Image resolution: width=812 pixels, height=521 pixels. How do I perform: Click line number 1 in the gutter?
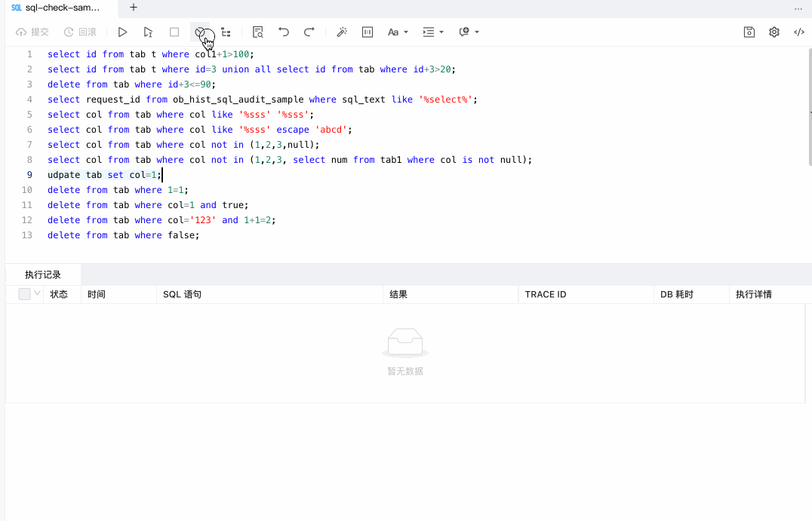pyautogui.click(x=29, y=54)
